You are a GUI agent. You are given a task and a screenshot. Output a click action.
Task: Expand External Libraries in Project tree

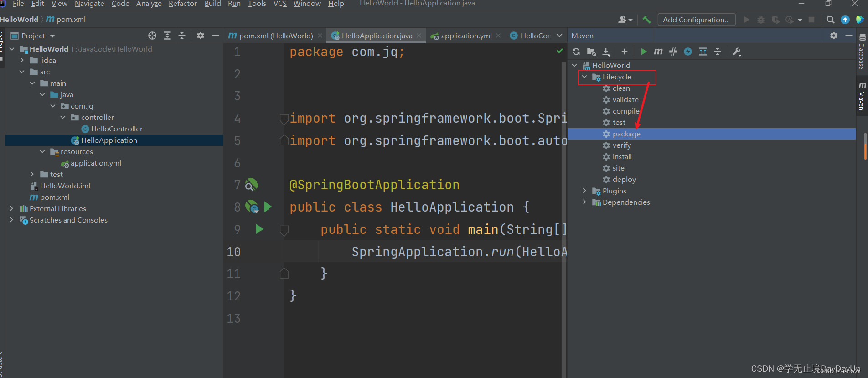[11, 208]
